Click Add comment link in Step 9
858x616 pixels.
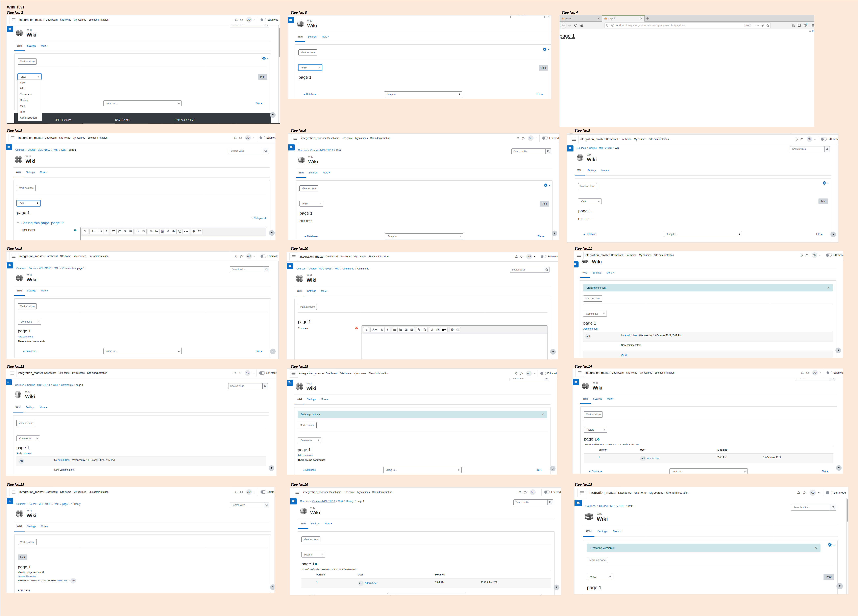click(x=25, y=336)
